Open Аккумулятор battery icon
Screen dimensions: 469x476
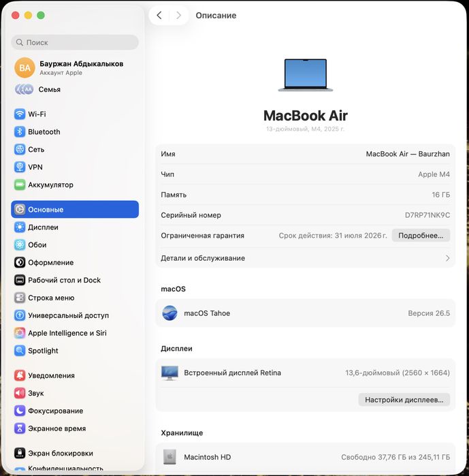coord(20,185)
